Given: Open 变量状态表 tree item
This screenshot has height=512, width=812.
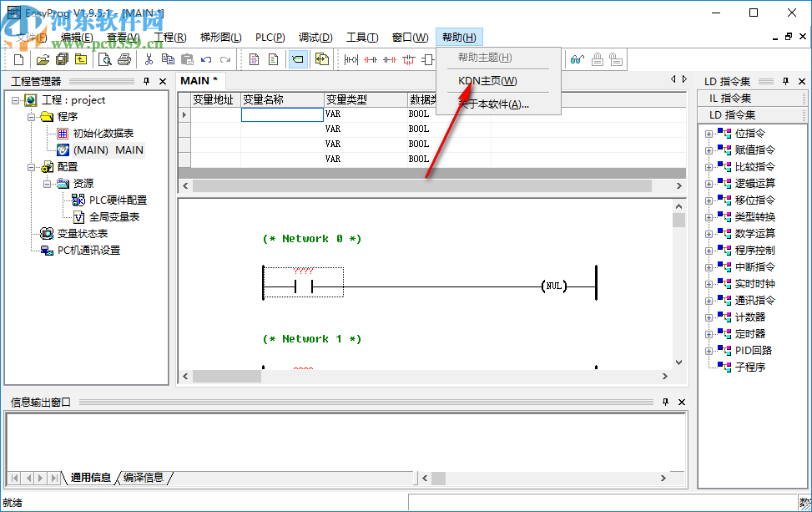Looking at the screenshot, I should (83, 234).
